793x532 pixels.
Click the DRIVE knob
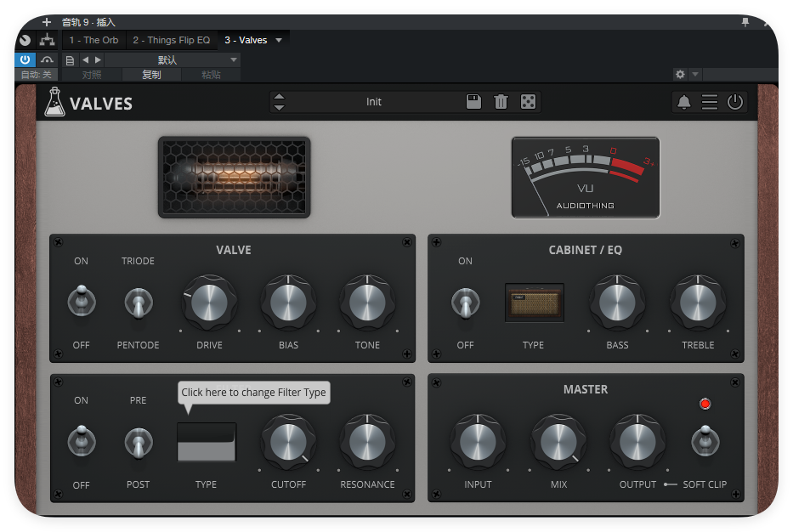(209, 303)
